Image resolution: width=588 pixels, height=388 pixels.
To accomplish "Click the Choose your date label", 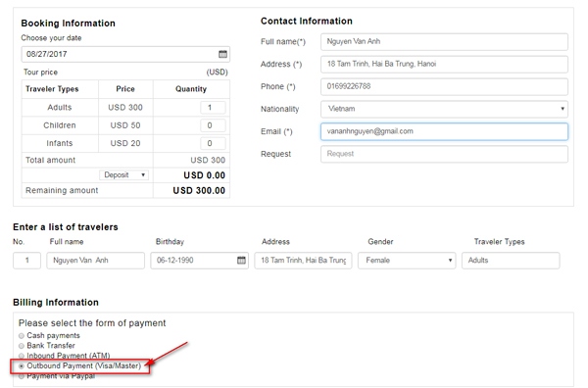I will (51, 38).
